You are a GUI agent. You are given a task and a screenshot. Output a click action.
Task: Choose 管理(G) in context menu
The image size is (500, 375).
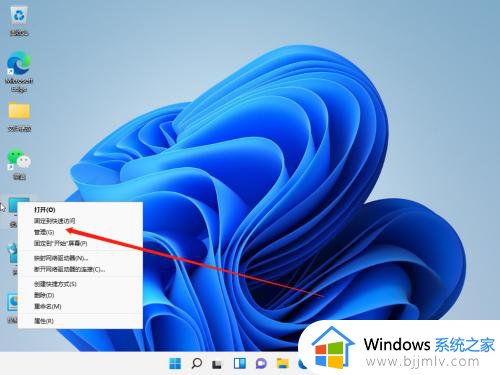[80, 232]
